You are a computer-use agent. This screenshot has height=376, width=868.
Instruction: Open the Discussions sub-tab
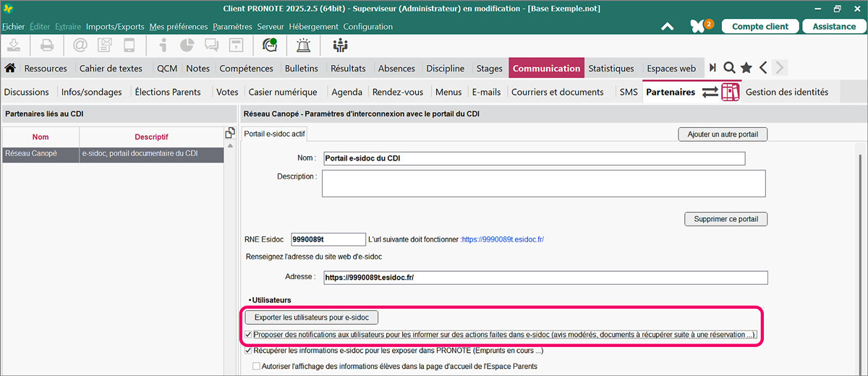[26, 92]
